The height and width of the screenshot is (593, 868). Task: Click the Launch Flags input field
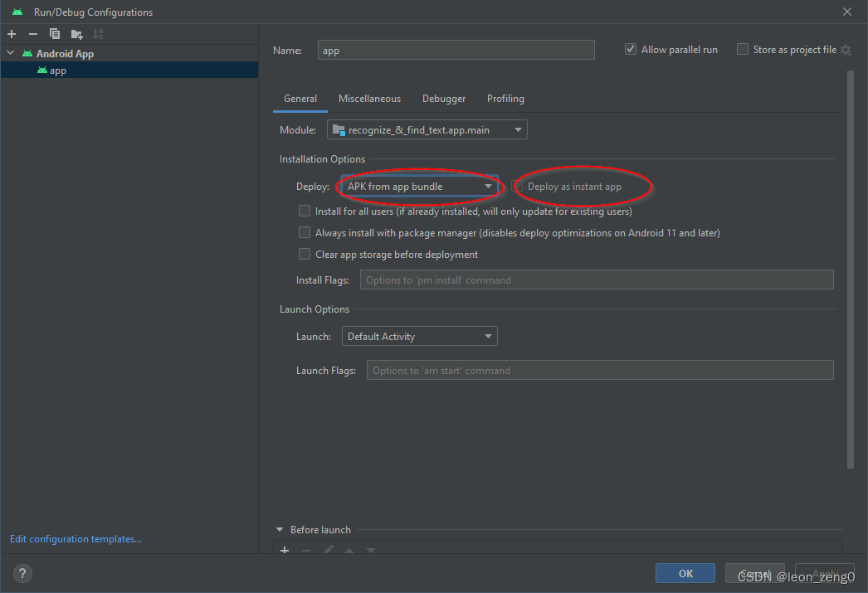pos(600,370)
